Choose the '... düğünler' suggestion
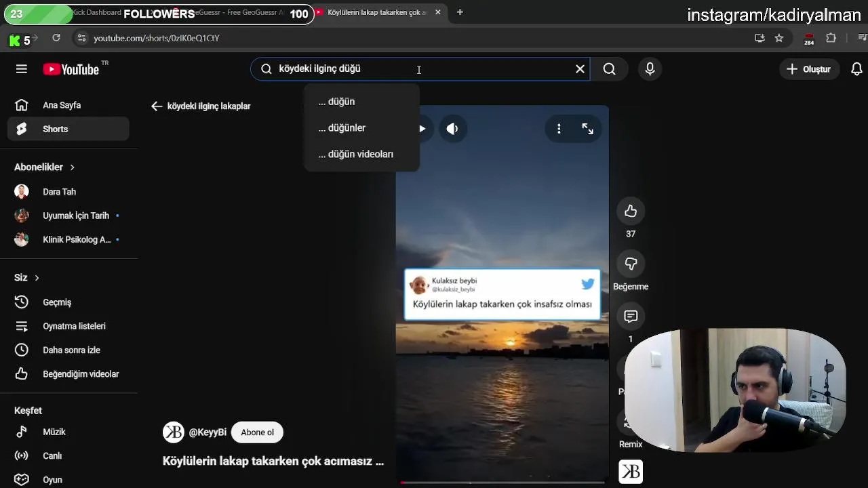Screen dimensions: 868x488 [361, 128]
